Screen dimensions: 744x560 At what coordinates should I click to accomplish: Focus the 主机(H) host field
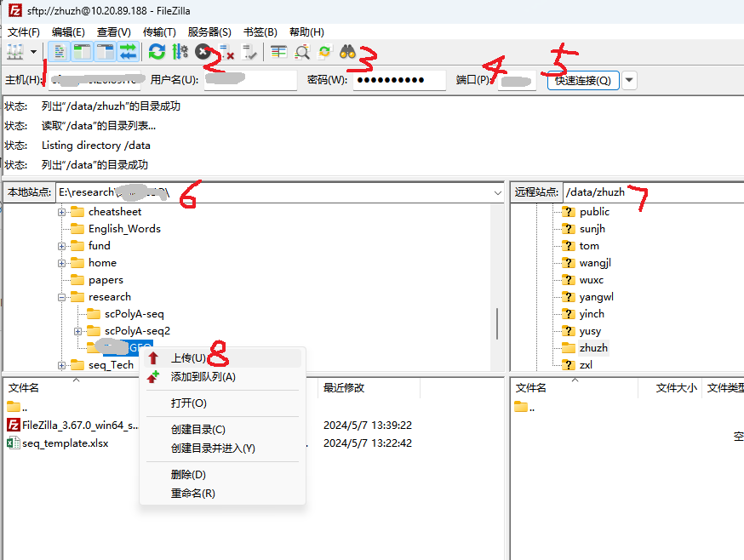tap(94, 80)
